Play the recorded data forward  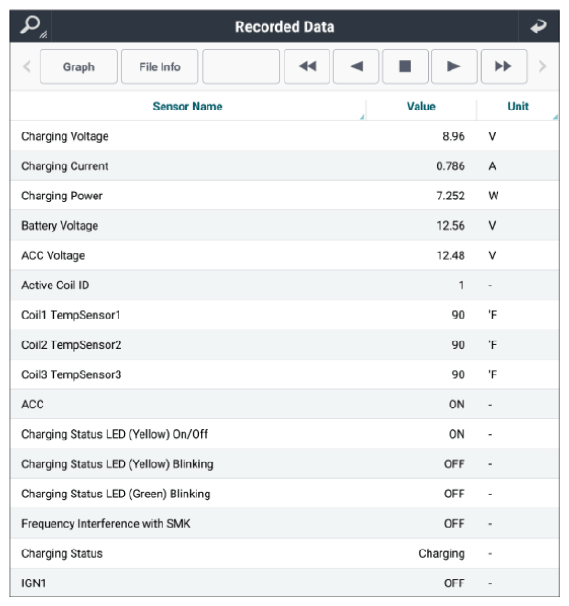[x=454, y=66]
